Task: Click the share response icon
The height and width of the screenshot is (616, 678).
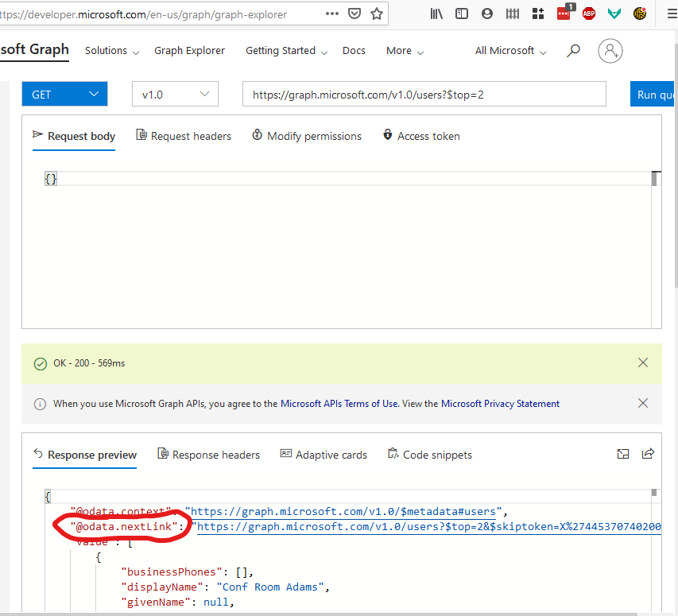Action: 648,454
